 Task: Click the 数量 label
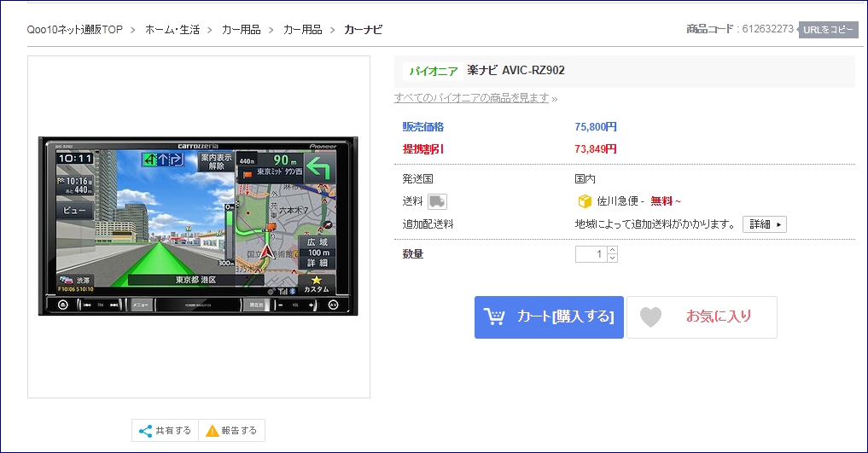tap(413, 254)
